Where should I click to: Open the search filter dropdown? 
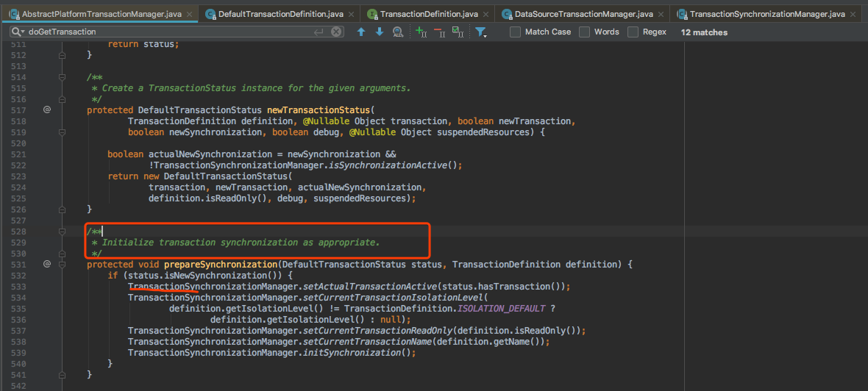coord(480,32)
